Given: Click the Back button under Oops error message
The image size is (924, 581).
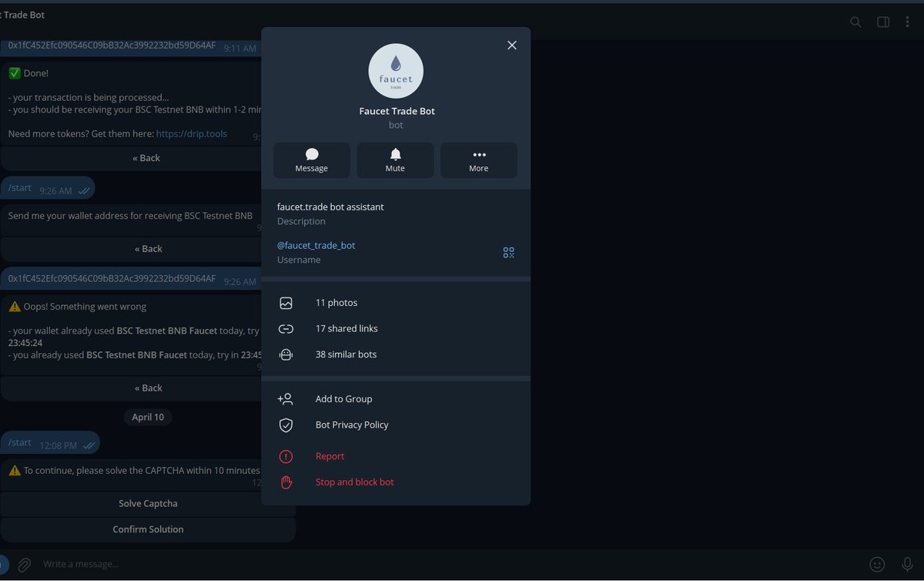Looking at the screenshot, I should pos(148,388).
